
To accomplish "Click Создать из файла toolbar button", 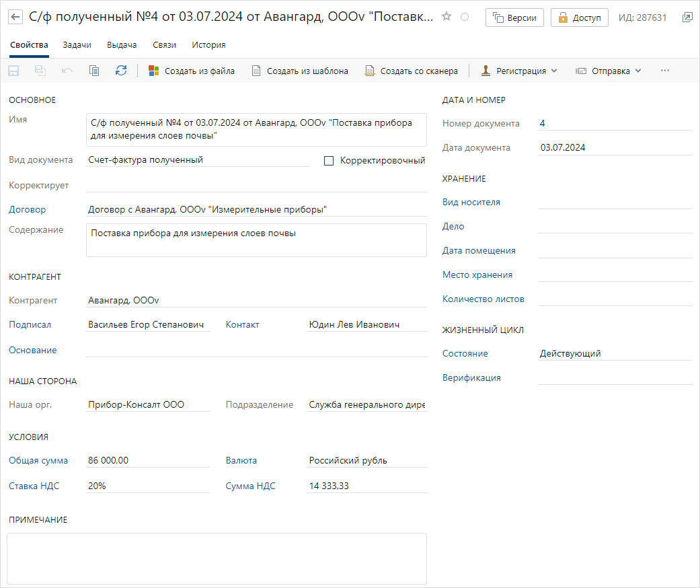I will tap(192, 71).
